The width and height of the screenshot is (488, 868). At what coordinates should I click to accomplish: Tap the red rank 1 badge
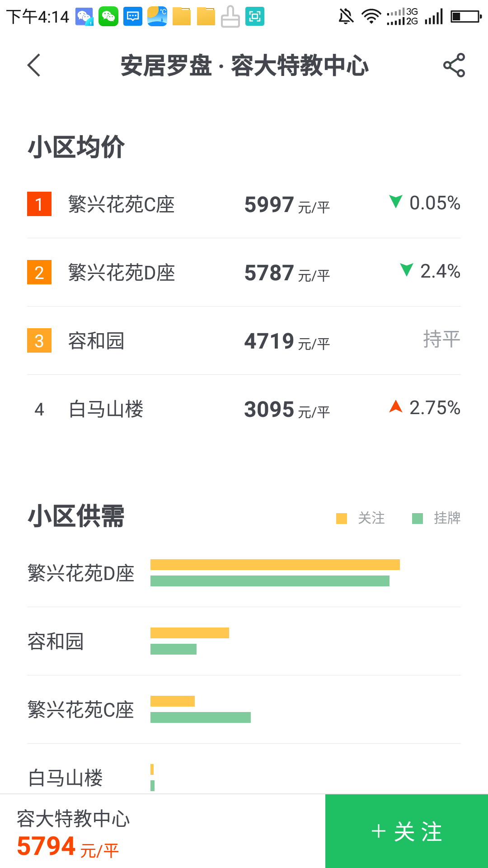[x=39, y=204]
